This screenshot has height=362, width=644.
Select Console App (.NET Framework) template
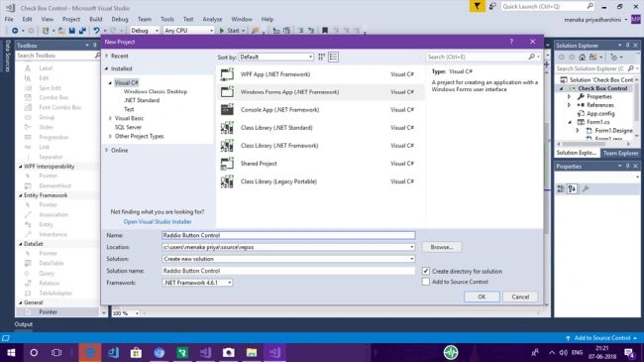click(x=320, y=110)
